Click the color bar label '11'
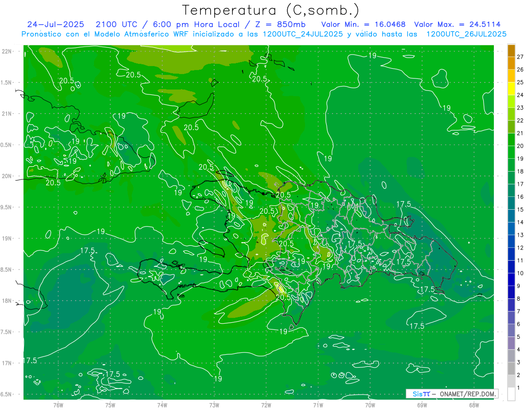 (x=520, y=261)
